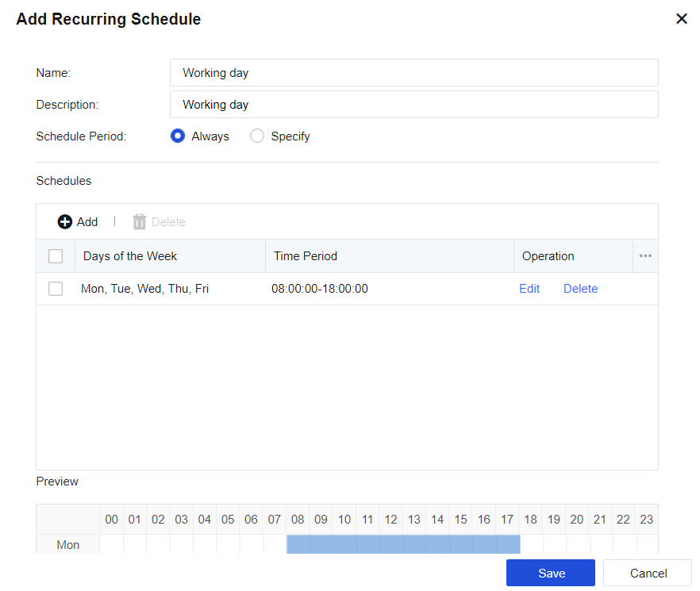The image size is (700, 591).
Task: Click the Time Period column header
Action: [x=306, y=256]
